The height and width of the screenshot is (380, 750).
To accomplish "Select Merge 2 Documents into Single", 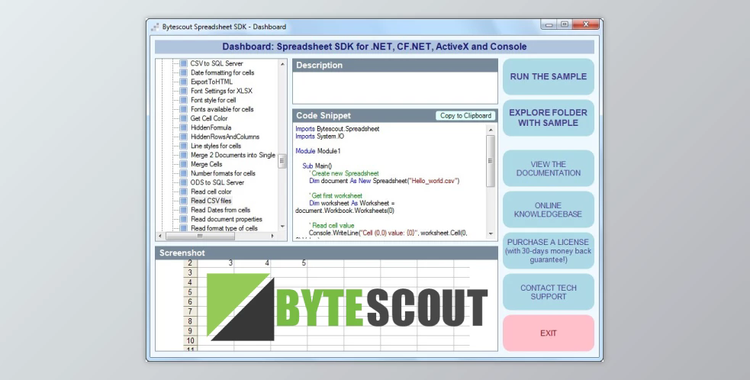I will [x=233, y=155].
